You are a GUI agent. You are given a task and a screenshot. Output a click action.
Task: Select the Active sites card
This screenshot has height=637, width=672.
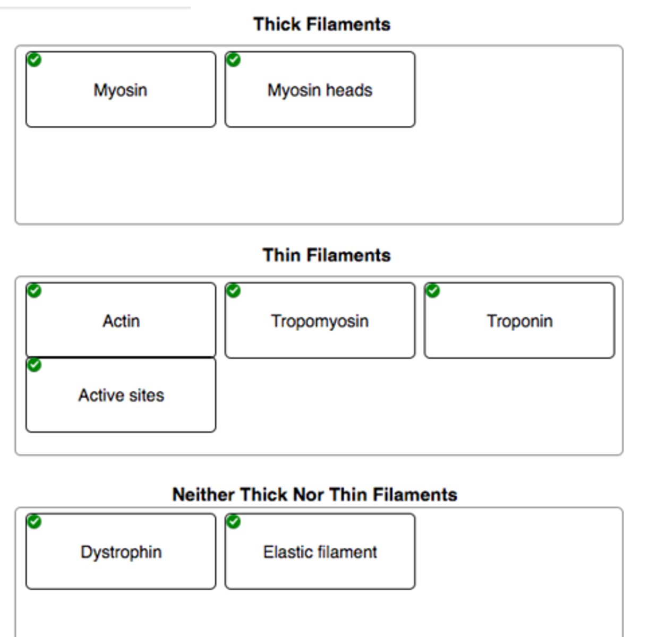tap(121, 395)
